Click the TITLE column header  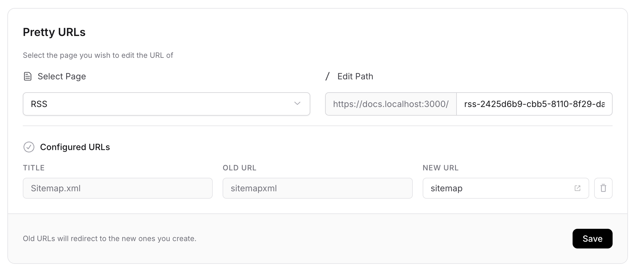pyautogui.click(x=34, y=168)
